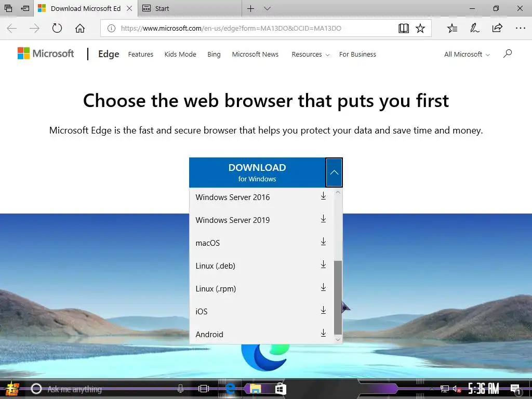This screenshot has width=532, height=399.
Task: Open the Edge home link
Action: [109, 54]
